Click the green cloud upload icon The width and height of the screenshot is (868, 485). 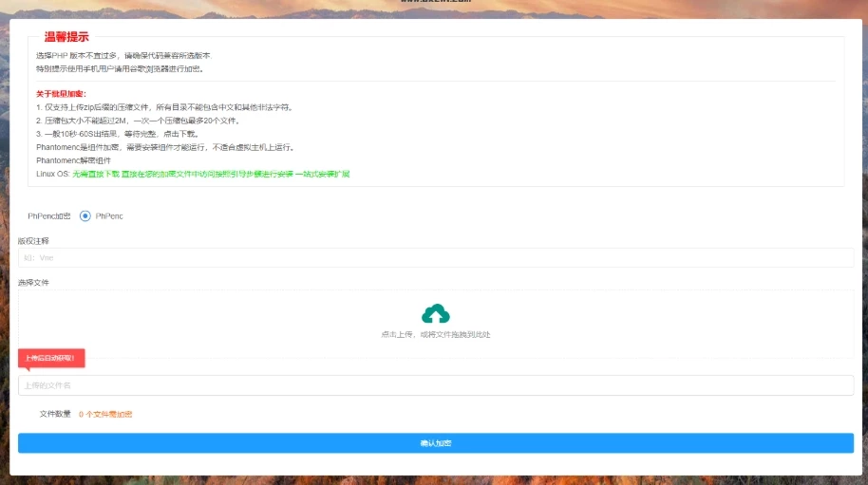pyautogui.click(x=435, y=313)
